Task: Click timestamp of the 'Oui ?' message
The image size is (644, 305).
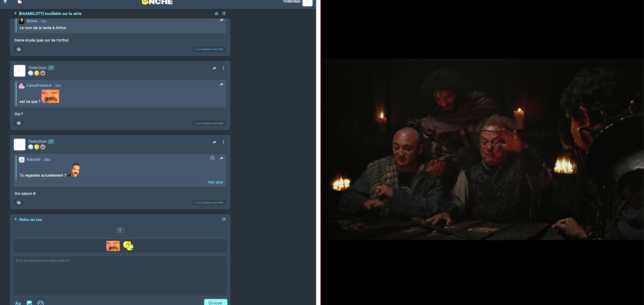Action: point(209,123)
